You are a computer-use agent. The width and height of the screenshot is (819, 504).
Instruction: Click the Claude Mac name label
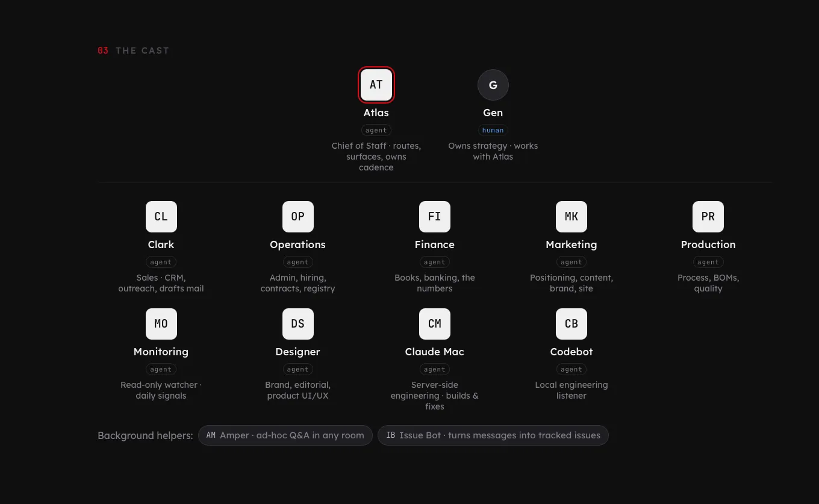(435, 352)
